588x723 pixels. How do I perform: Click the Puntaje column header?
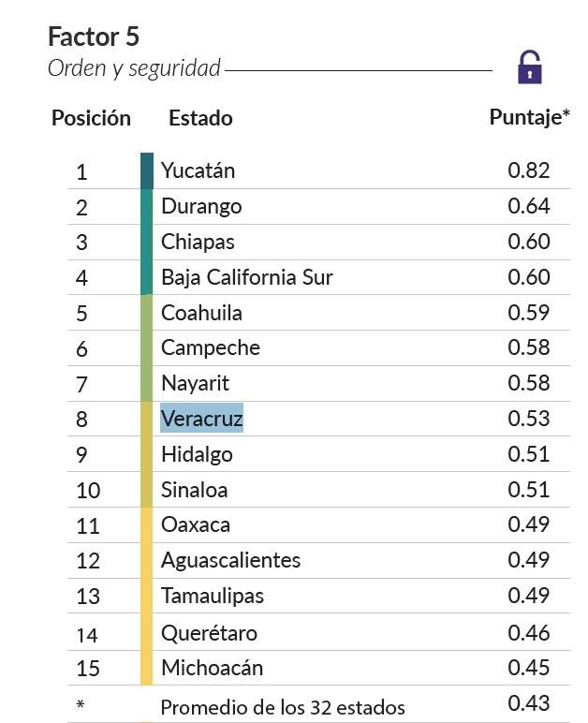529,117
